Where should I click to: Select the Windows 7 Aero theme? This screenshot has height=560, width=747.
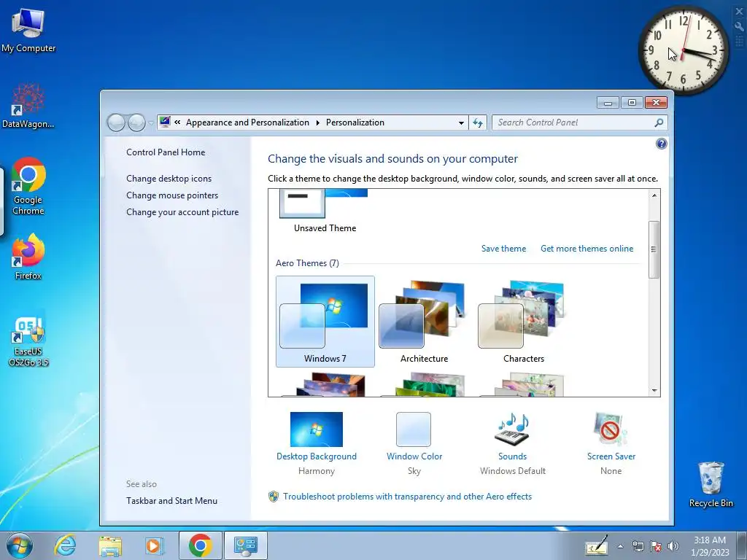pos(325,322)
